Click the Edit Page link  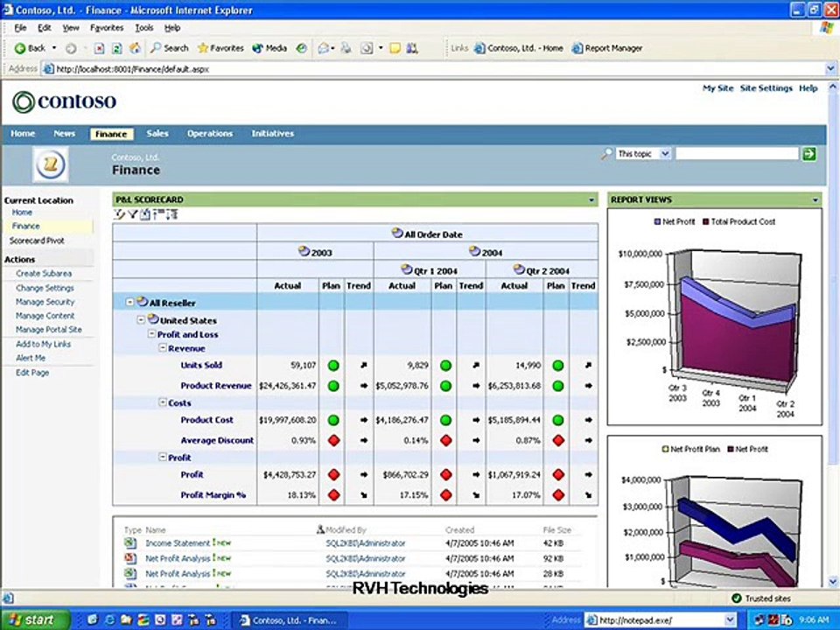pyautogui.click(x=32, y=373)
